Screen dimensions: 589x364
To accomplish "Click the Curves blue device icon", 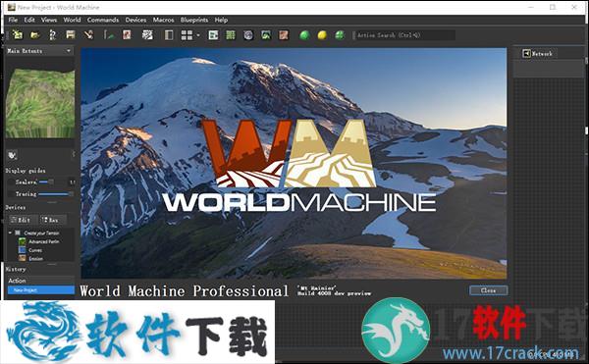I will pyautogui.click(x=23, y=250).
